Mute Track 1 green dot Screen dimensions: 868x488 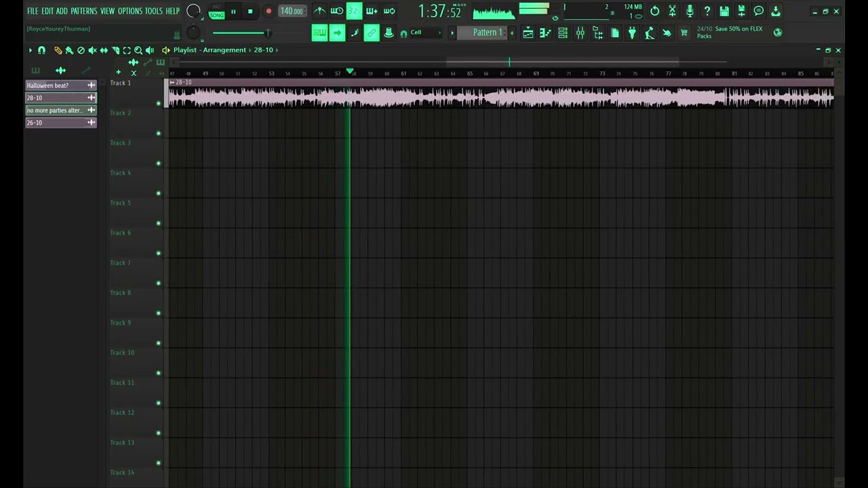coord(159,104)
